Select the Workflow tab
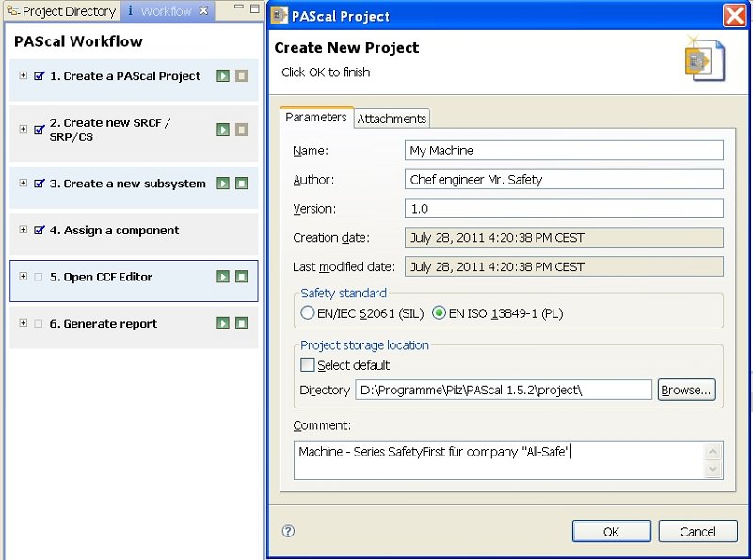This screenshot has width=753, height=560. point(166,11)
